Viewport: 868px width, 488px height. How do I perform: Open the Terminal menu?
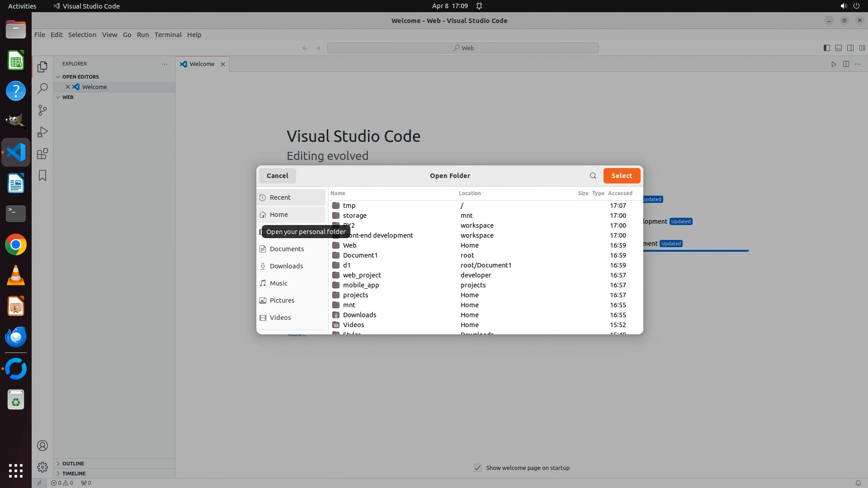(168, 35)
